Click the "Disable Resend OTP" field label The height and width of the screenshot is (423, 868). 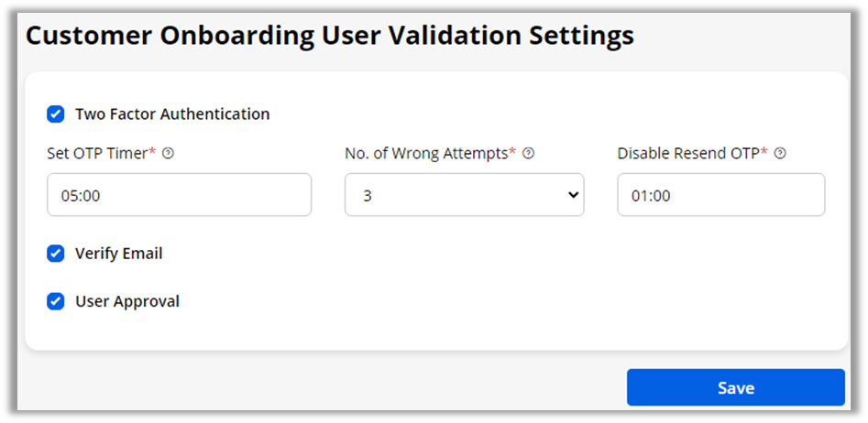[x=688, y=154]
